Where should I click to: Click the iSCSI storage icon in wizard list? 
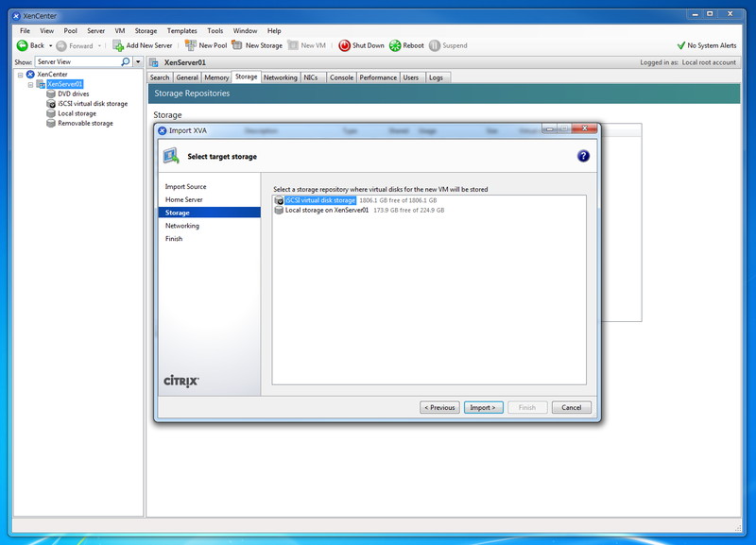[279, 200]
